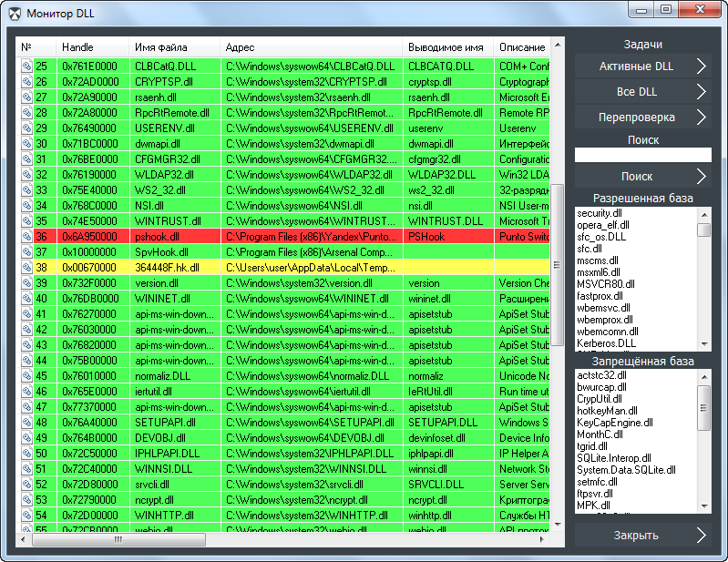Viewport: 728px width, 562px height.
Task: Run Перепроверка recheck
Action: tap(643, 118)
